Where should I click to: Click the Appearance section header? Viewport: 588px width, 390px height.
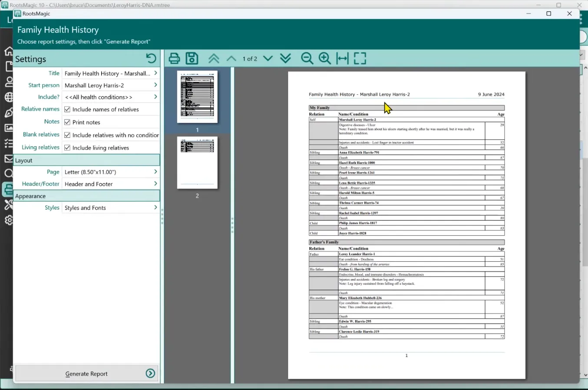tap(86, 196)
